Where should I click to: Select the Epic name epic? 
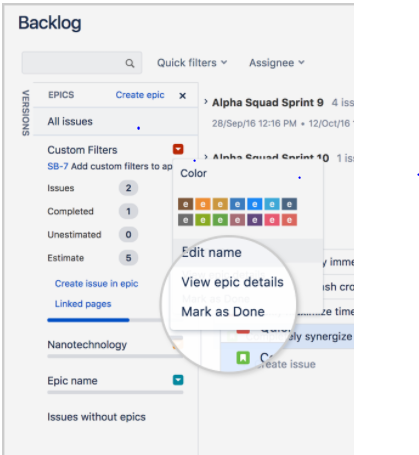point(72,381)
